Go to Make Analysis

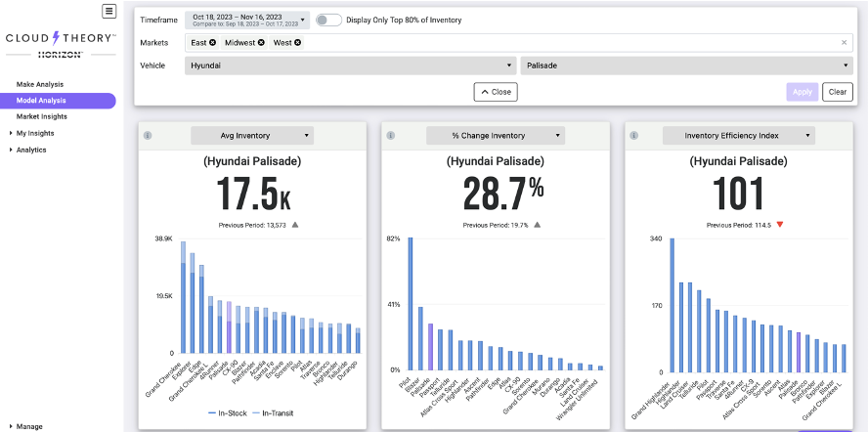click(x=40, y=85)
